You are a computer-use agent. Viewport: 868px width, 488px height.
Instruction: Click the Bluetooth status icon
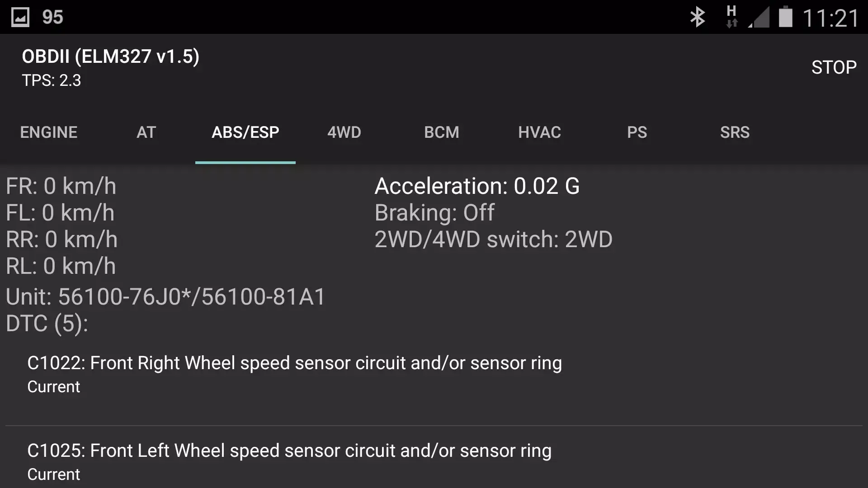pos(698,16)
